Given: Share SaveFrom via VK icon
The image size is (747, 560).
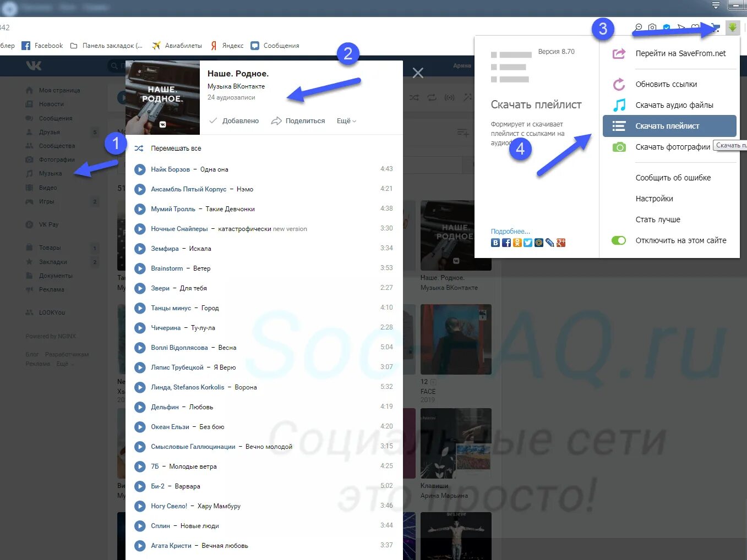Looking at the screenshot, I should 495,243.
